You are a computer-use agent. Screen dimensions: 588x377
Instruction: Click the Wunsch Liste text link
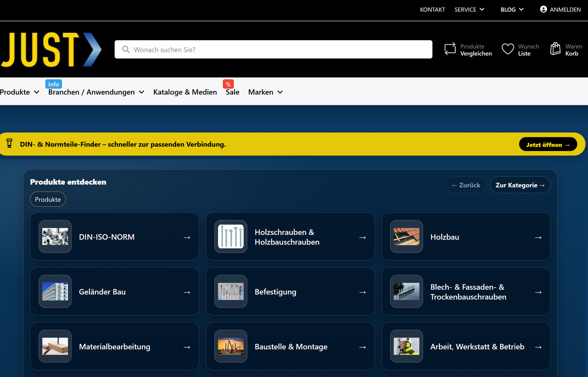tap(529, 50)
